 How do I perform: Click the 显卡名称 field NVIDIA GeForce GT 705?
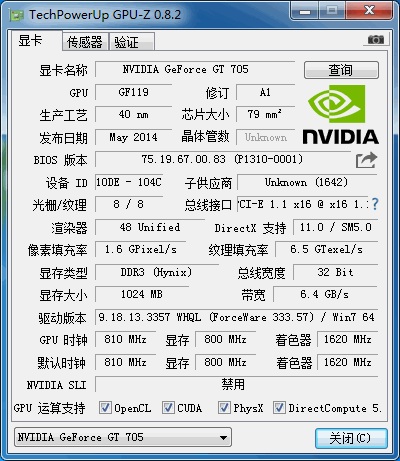[195, 70]
